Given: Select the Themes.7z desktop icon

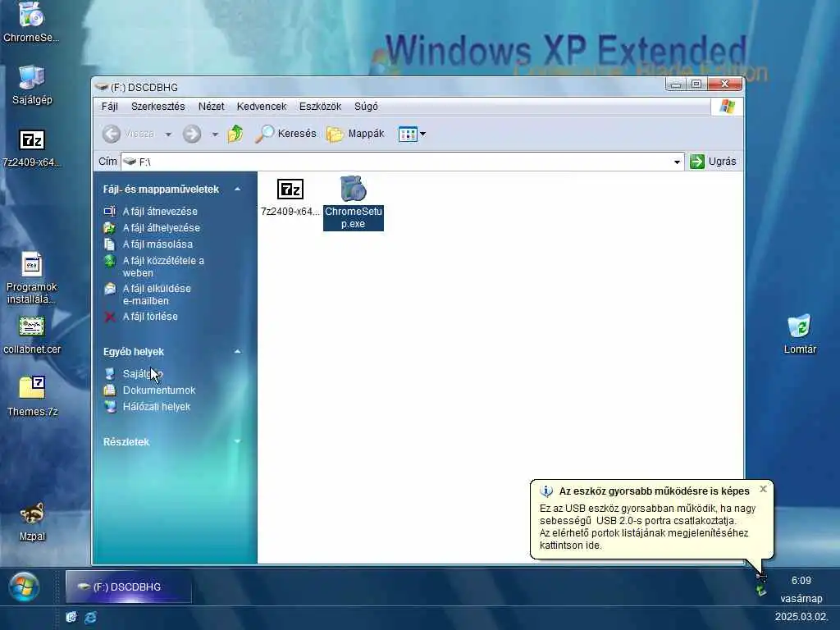Looking at the screenshot, I should (x=32, y=397).
